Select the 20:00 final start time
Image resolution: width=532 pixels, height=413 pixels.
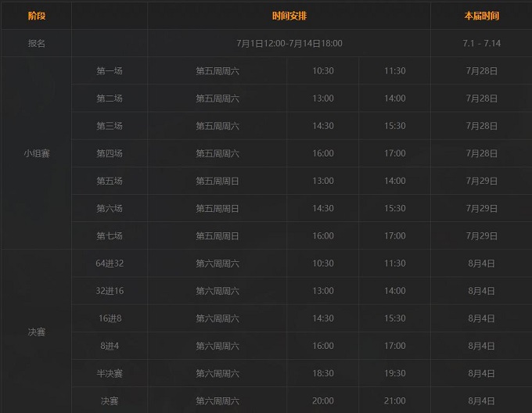point(323,400)
